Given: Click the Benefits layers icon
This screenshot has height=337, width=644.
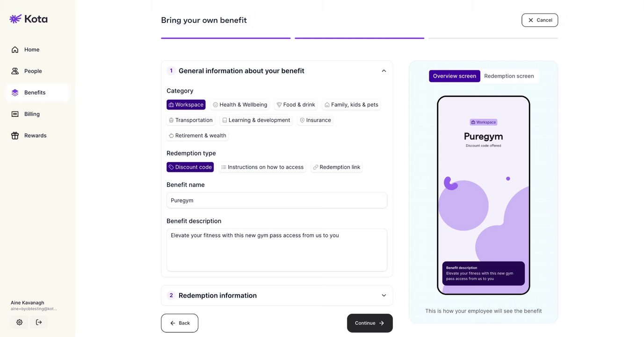Looking at the screenshot, I should 15,93.
